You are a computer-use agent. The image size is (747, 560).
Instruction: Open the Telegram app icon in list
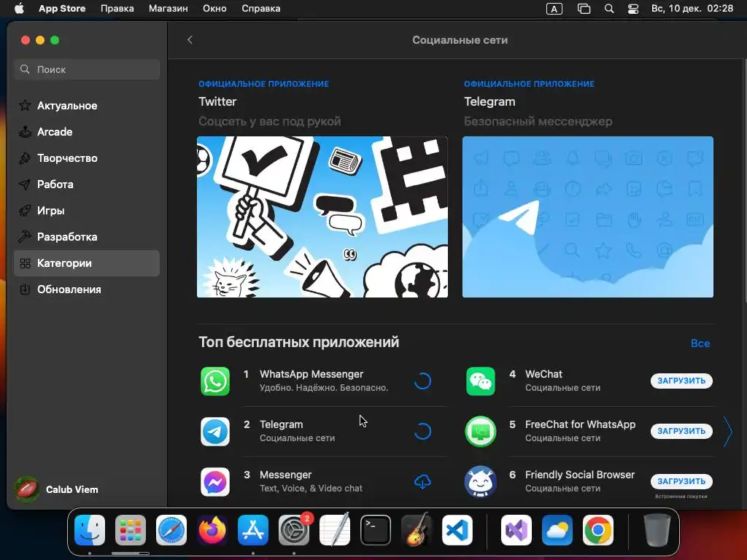(x=215, y=432)
